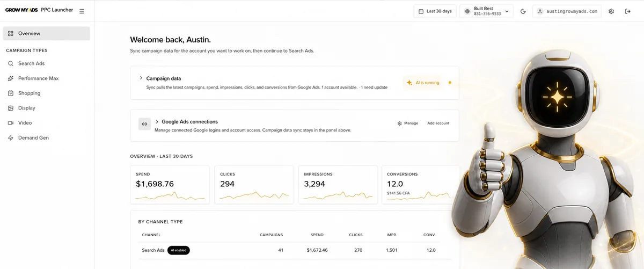This screenshot has height=269, width=644.
Task: Open settings gear icon
Action: coord(611,11)
